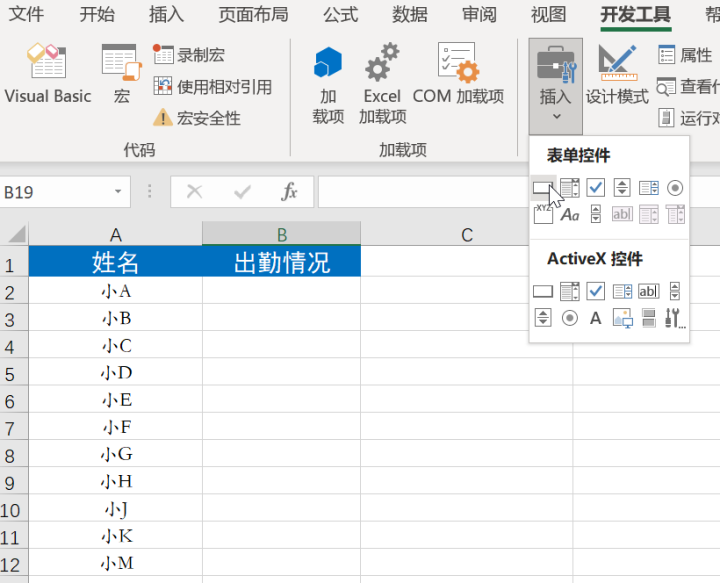720x583 pixels.
Task: Start 录制宏 macro recording
Action: click(x=189, y=55)
